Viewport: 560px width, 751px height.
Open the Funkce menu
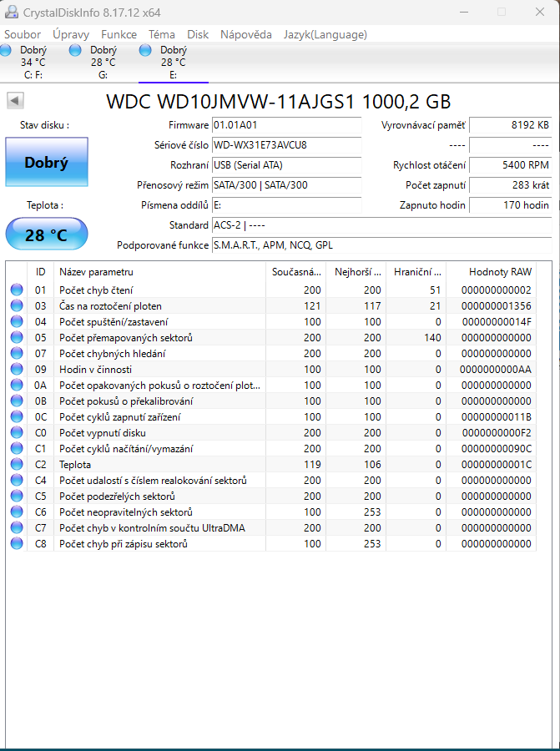pos(119,34)
